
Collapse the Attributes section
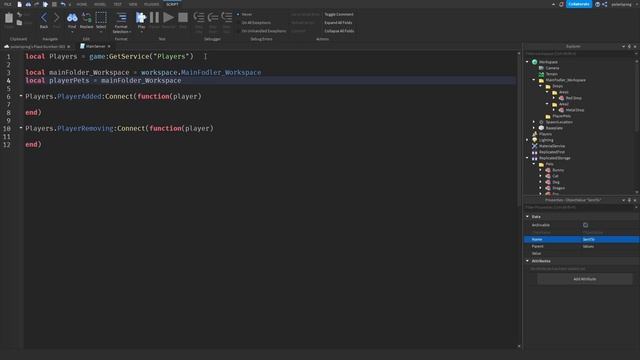527,261
